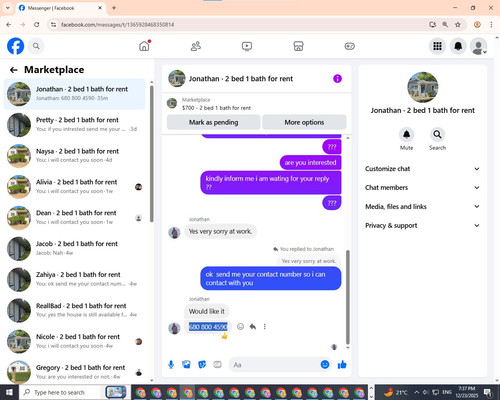Image resolution: width=500 pixels, height=400 pixels.
Task: Show hidden system tray icons
Action: coord(417,392)
